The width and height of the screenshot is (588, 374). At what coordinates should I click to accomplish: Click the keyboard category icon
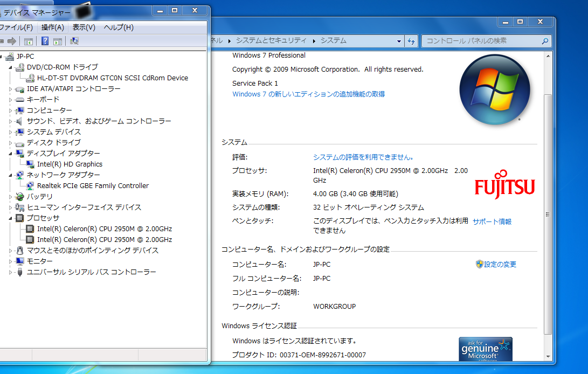tap(20, 100)
